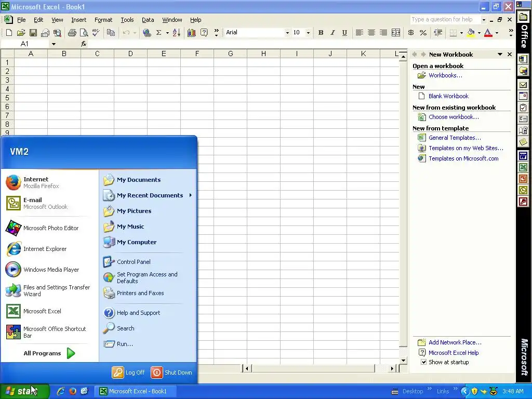The image size is (532, 399).
Task: Click the horizontal scrollbar right arrow
Action: pos(392,368)
